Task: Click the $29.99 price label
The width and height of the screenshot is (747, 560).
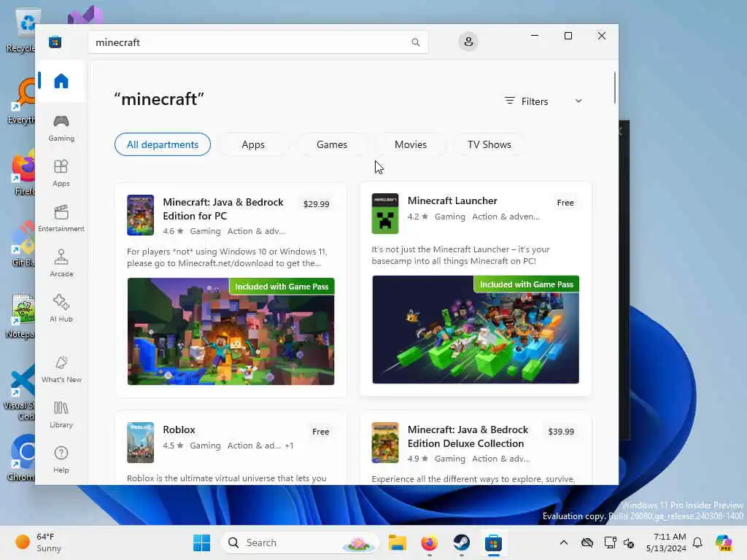Action: click(316, 204)
